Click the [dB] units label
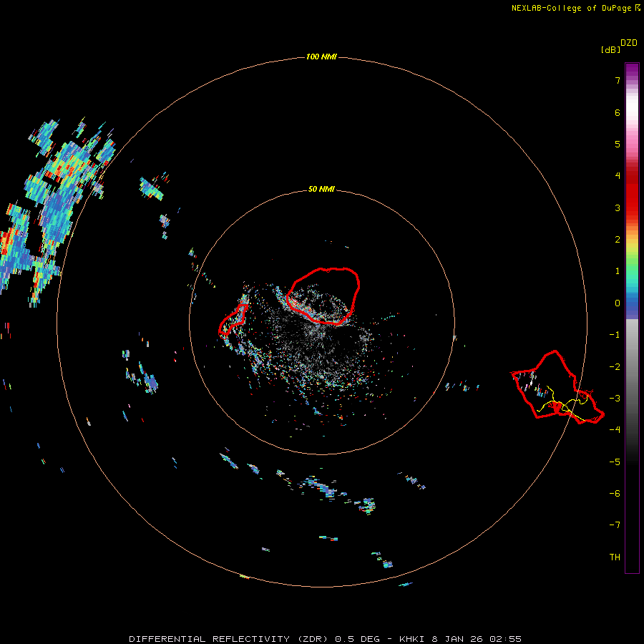This screenshot has height=644, width=644. click(x=610, y=49)
